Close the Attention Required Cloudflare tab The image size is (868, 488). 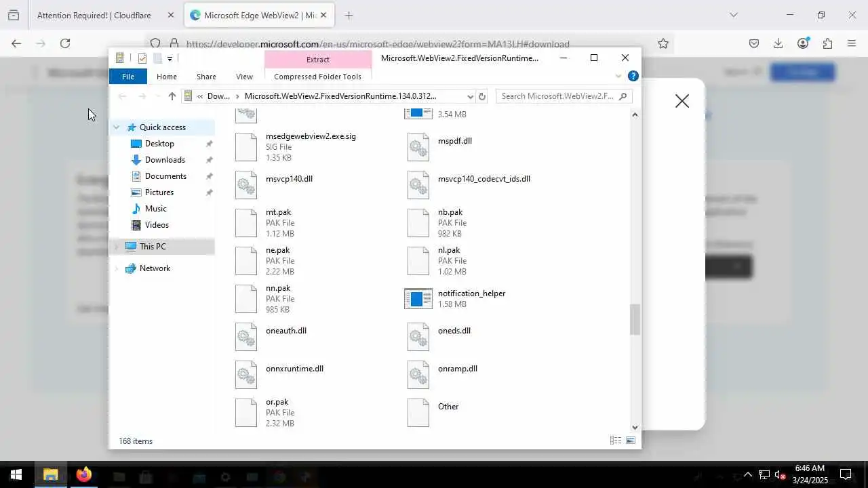click(170, 15)
